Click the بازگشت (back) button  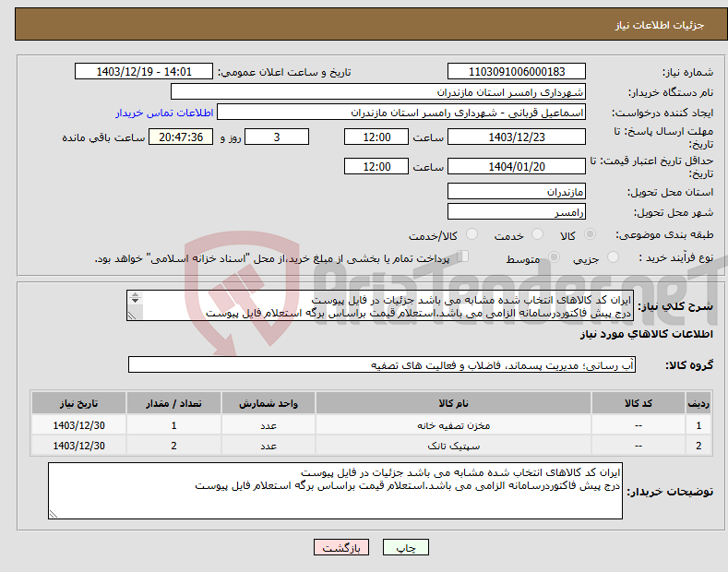341,547
